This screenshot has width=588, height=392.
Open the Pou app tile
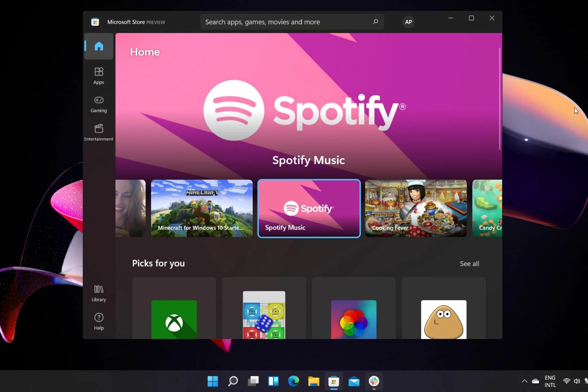point(443,319)
